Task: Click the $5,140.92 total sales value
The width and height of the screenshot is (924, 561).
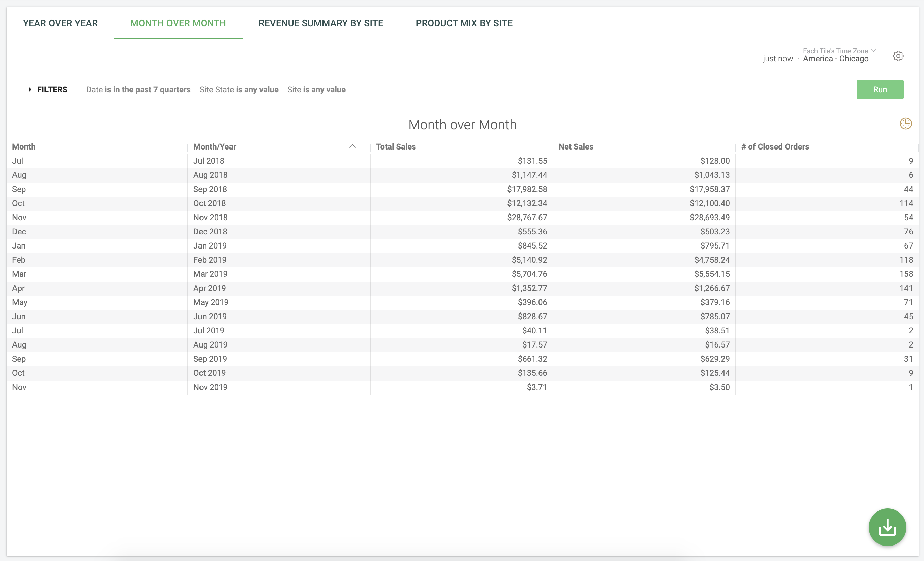Action: [529, 260]
